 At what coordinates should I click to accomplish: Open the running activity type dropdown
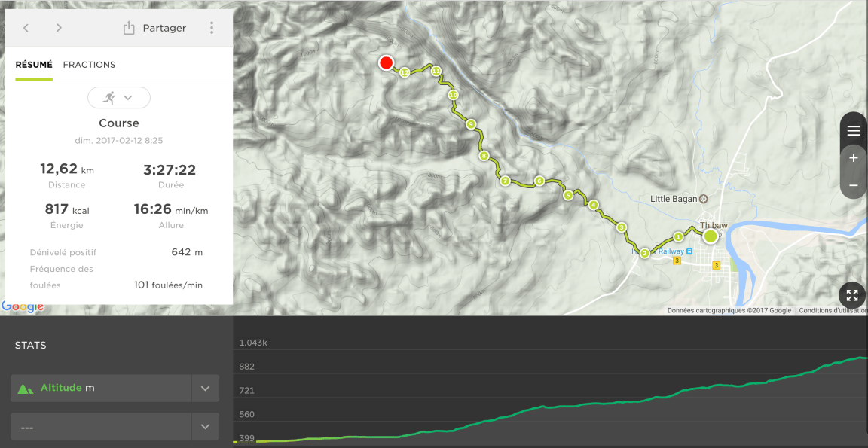coord(119,98)
